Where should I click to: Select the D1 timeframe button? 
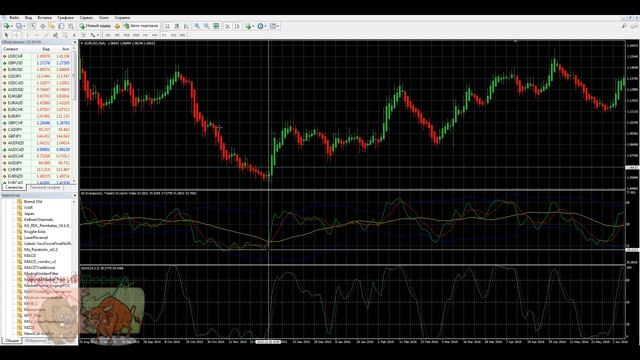click(164, 35)
